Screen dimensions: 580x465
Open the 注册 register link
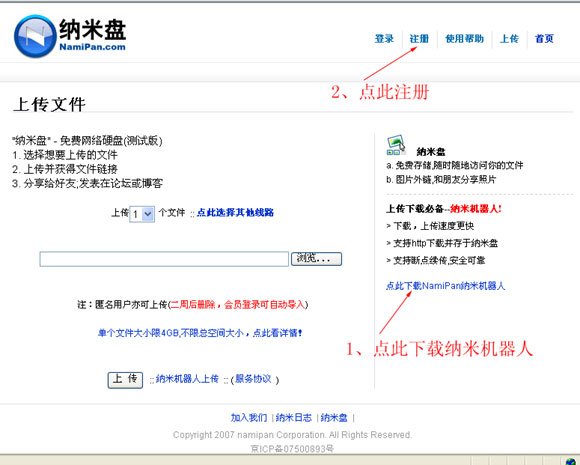coord(419,38)
